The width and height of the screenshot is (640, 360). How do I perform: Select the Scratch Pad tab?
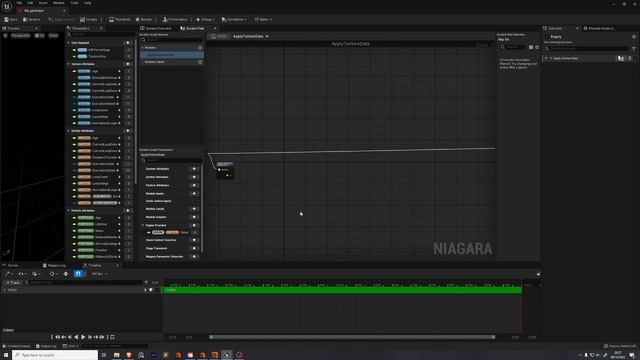[193, 28]
